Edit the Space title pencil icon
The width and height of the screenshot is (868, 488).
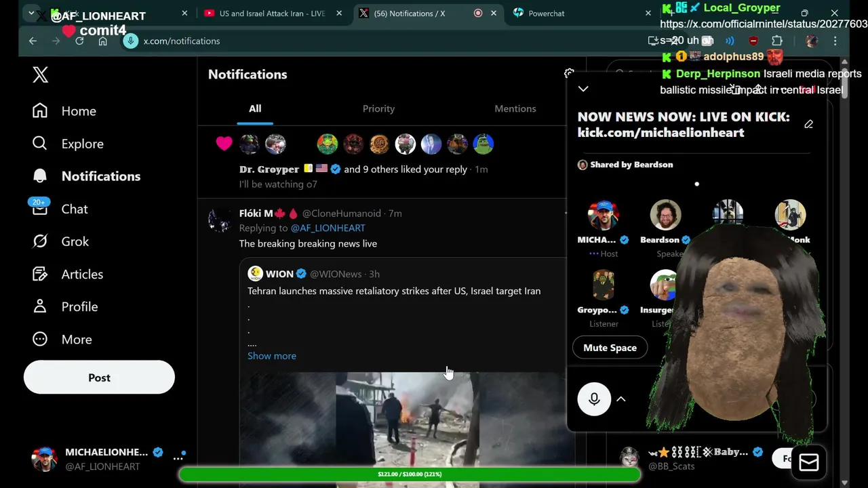808,124
